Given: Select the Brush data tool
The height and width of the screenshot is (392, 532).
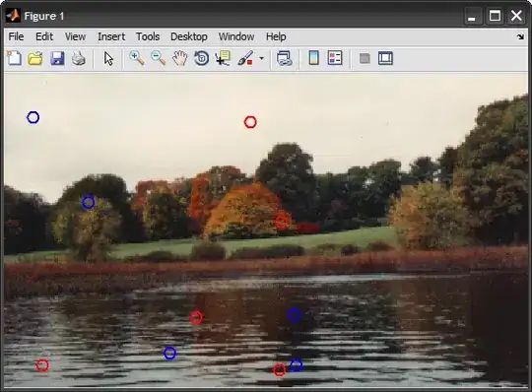Looking at the screenshot, I should (245, 58).
